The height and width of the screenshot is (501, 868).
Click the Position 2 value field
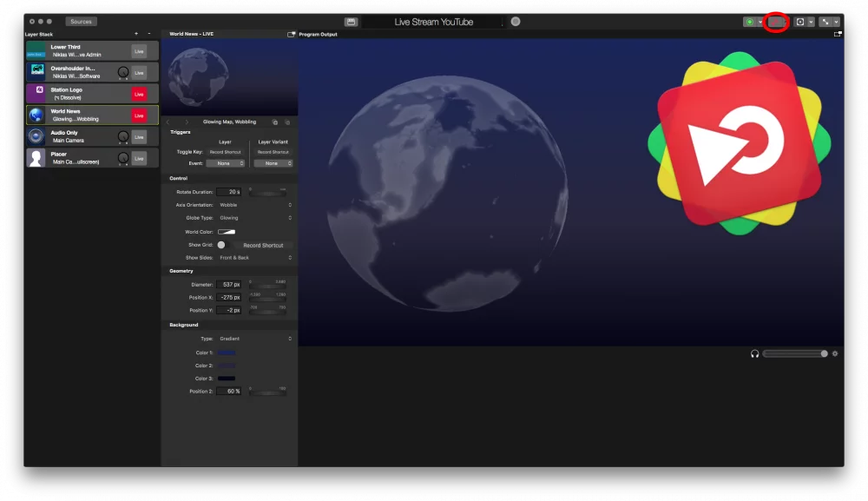[x=228, y=391]
